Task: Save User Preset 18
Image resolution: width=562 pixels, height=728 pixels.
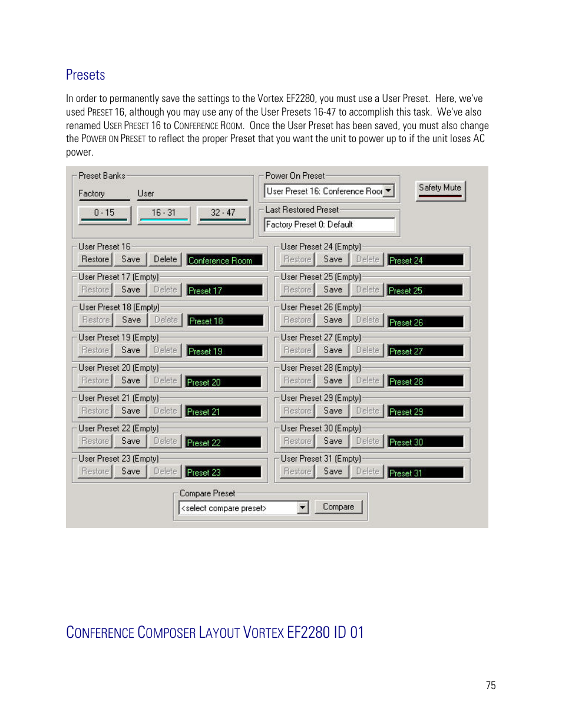Action: [x=131, y=320]
